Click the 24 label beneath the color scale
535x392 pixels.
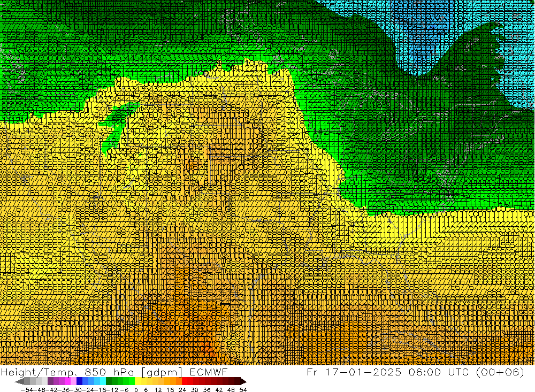point(184,389)
